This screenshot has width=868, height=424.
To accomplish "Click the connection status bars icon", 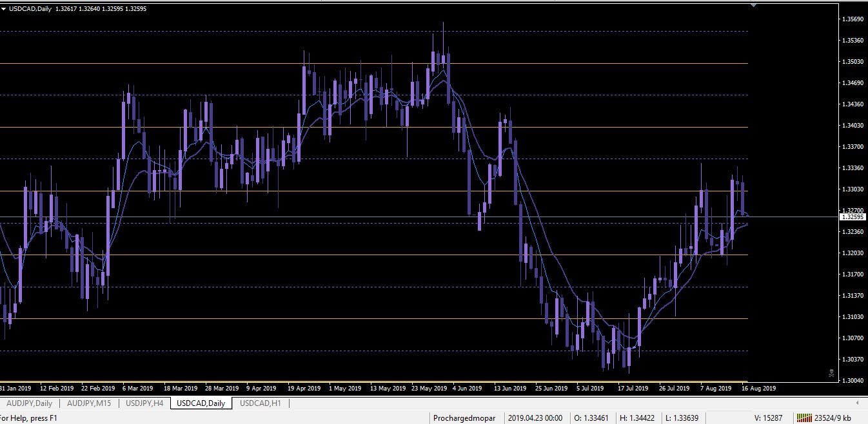I will (804, 418).
